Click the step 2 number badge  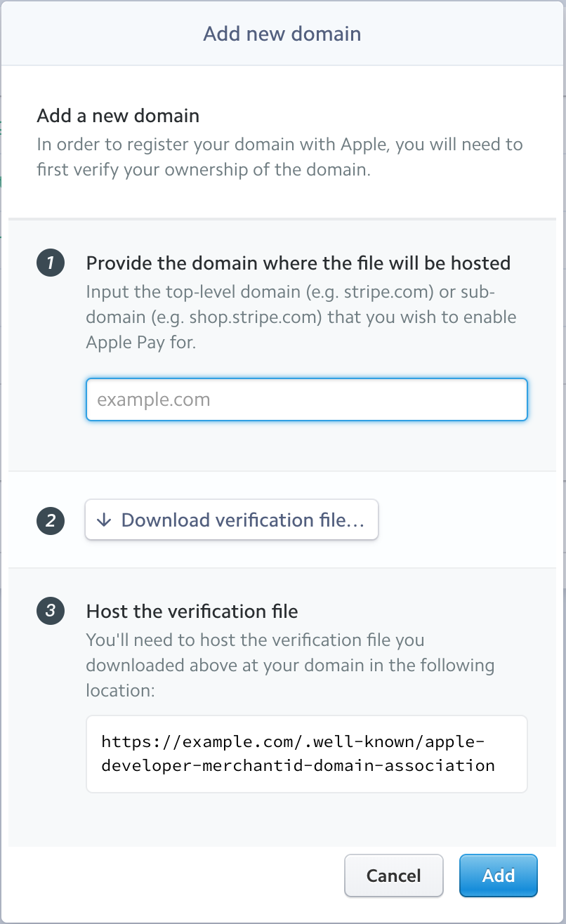click(x=51, y=520)
